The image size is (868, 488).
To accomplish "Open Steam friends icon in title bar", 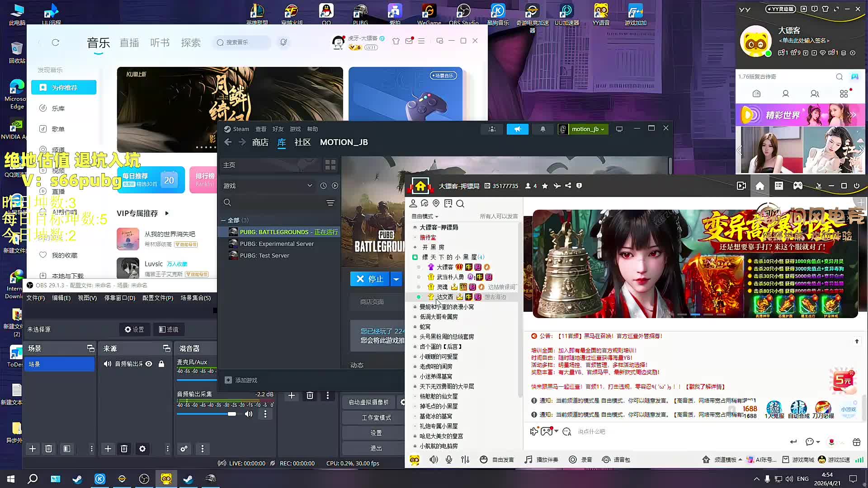I will point(492,129).
